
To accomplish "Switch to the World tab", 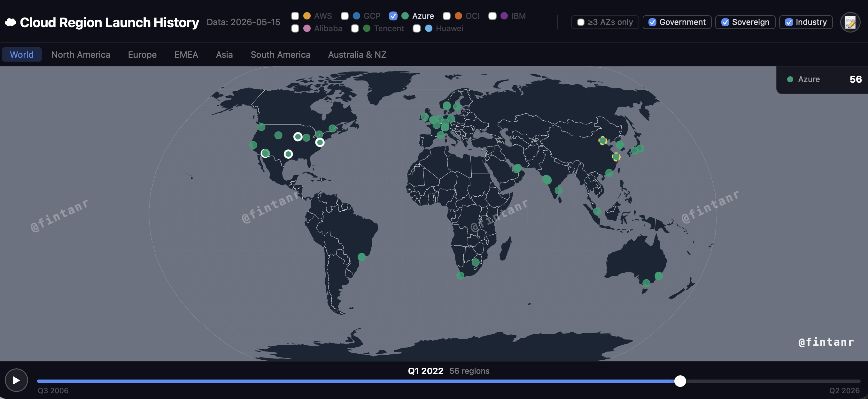I will [x=22, y=55].
